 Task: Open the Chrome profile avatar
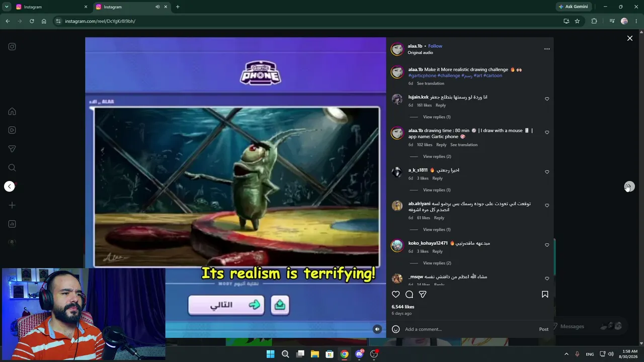tap(624, 21)
